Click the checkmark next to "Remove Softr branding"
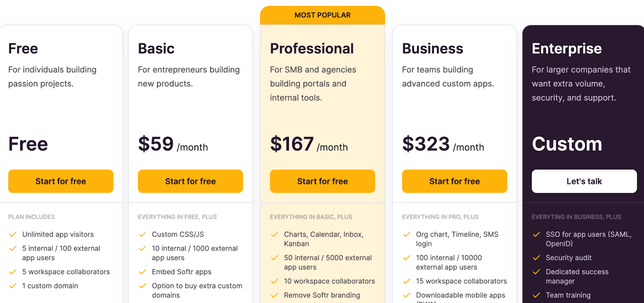The height and width of the screenshot is (303, 644). pyautogui.click(x=275, y=295)
